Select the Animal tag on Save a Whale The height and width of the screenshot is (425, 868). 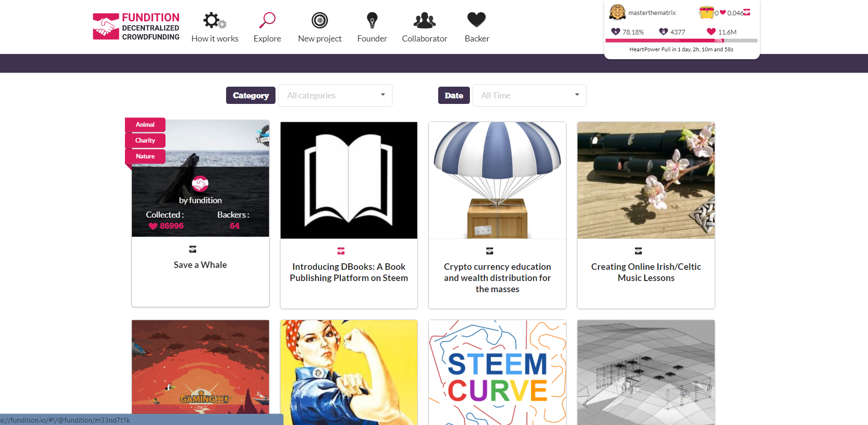[x=145, y=124]
